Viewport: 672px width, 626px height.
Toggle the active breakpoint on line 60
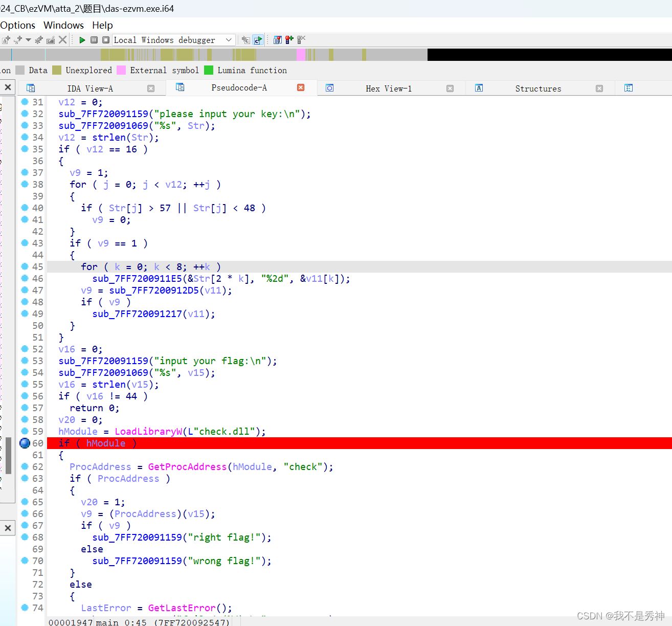pos(25,443)
